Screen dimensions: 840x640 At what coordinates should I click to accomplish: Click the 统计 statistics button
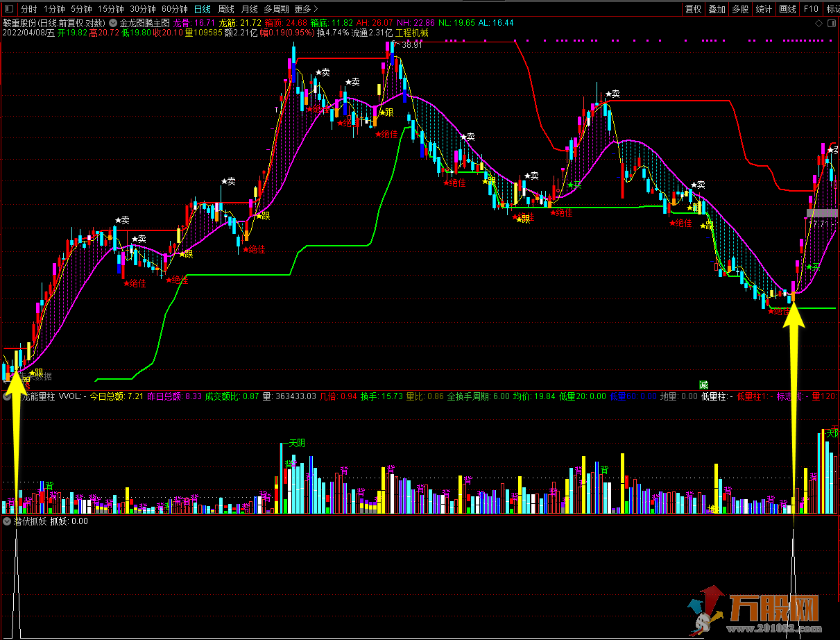(x=764, y=9)
